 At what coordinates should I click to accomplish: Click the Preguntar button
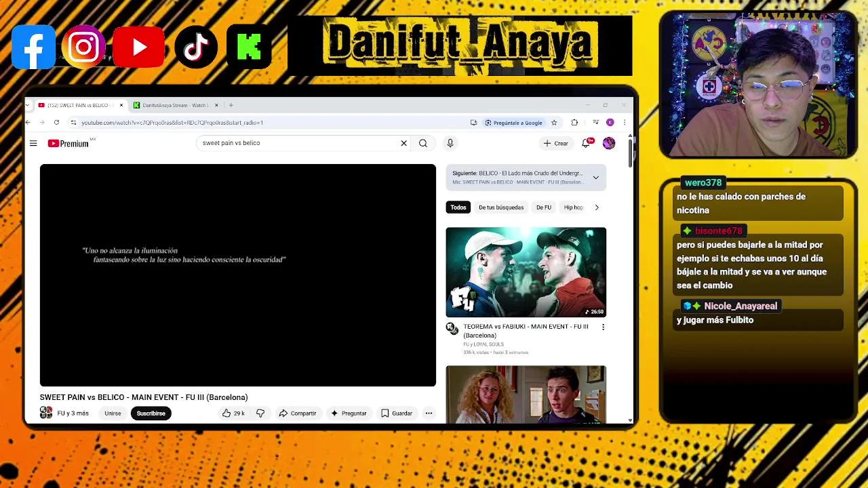point(349,413)
